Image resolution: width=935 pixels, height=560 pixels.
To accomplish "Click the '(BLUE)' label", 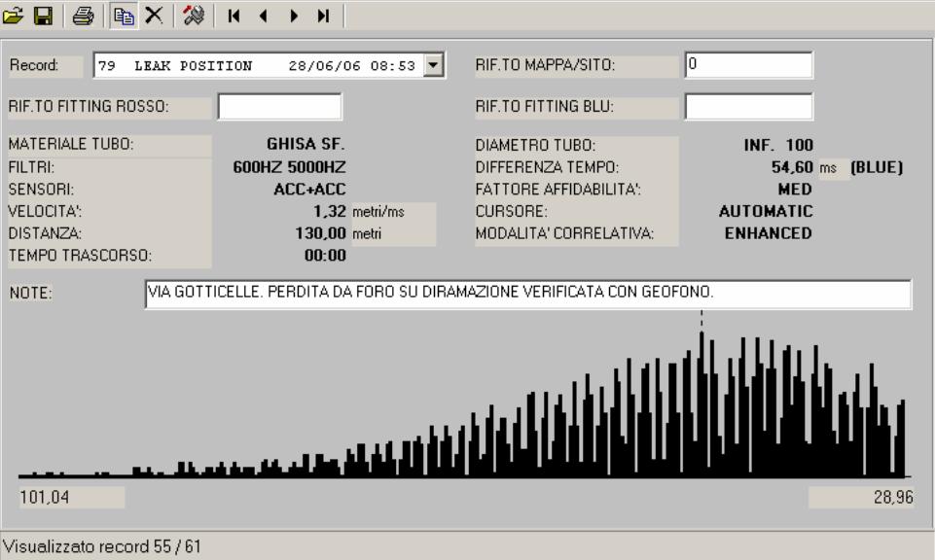I will 877,167.
